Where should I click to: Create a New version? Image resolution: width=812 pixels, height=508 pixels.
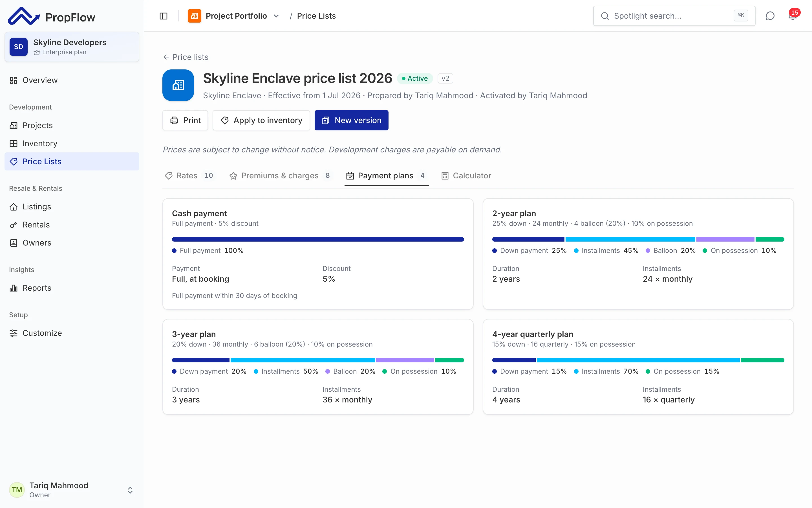click(351, 120)
